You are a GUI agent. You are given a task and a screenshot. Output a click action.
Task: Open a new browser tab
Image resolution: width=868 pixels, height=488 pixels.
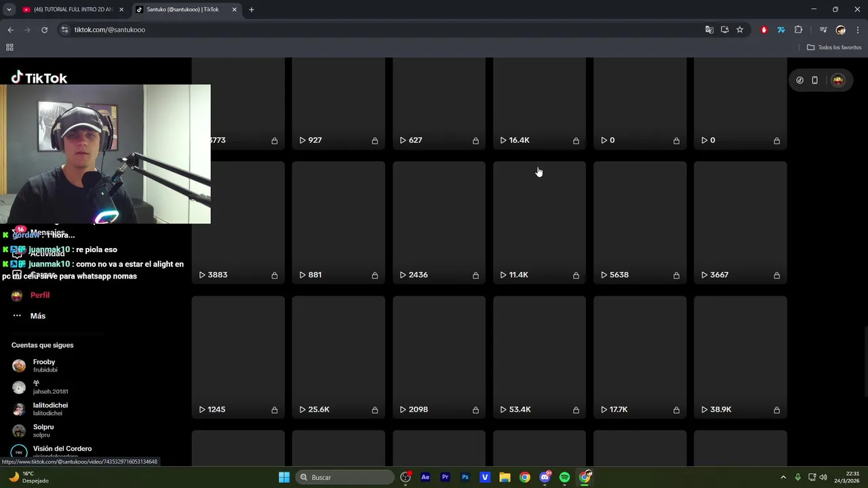pos(251,9)
